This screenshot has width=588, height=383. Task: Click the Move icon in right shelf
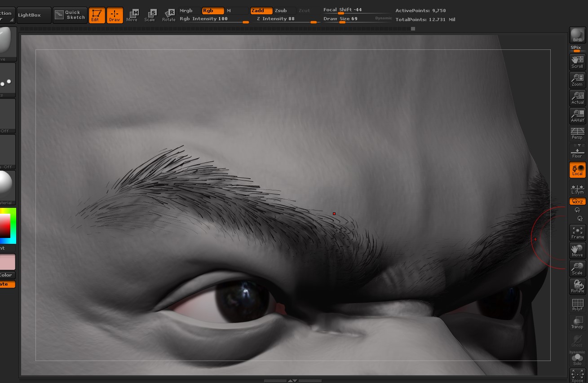pos(577,251)
